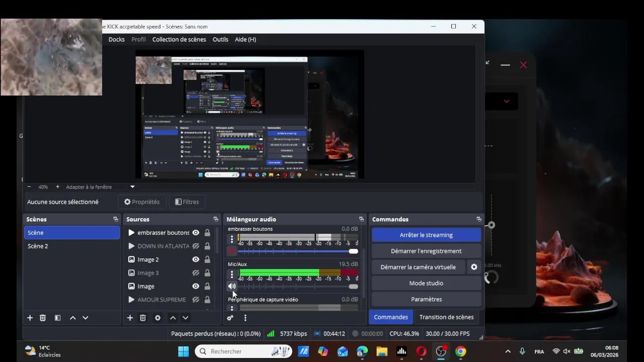
Task: Lock toggle for Image 2 source
Action: [x=207, y=259]
